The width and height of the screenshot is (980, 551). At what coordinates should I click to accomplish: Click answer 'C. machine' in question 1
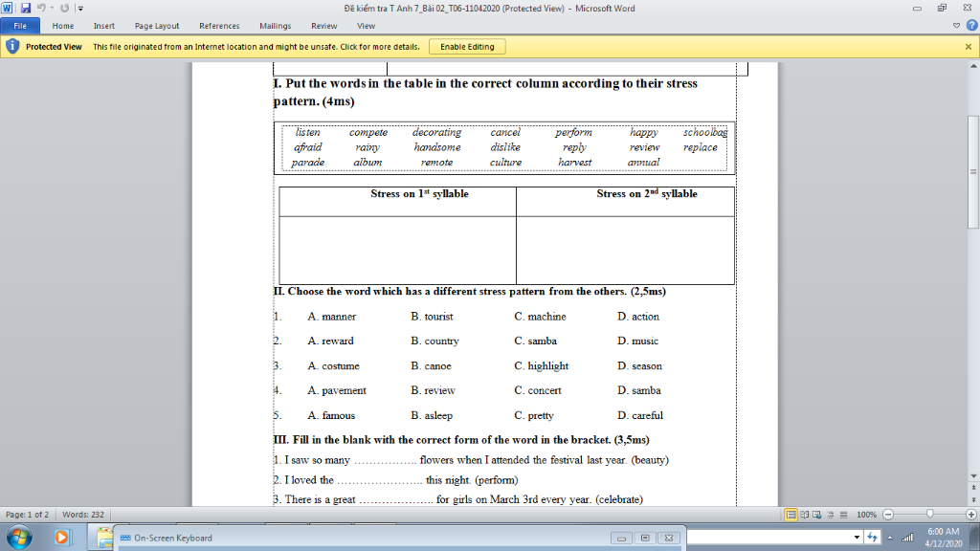click(x=540, y=317)
